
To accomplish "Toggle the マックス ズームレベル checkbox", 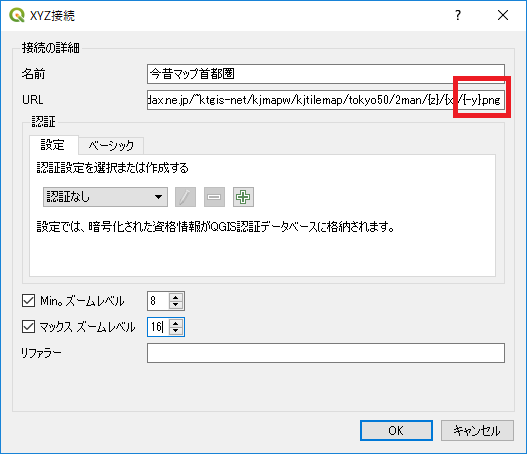I will 28,327.
